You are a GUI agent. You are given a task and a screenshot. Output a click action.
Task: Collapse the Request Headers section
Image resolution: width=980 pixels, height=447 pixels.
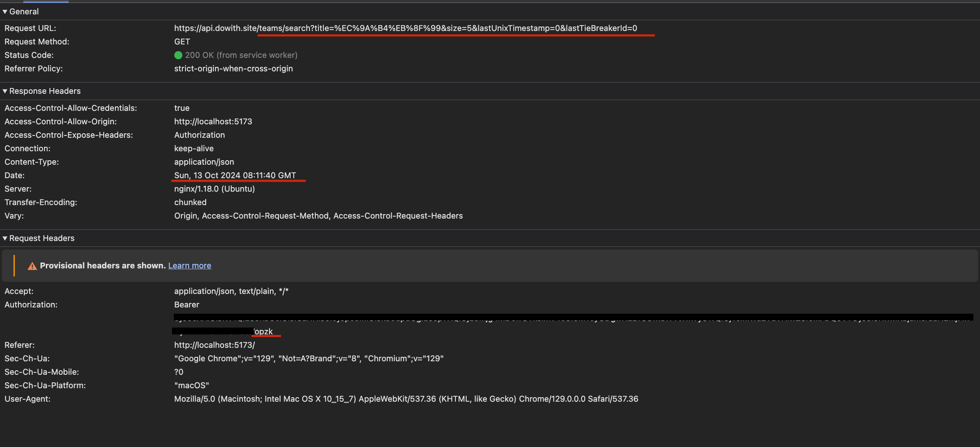(5, 238)
